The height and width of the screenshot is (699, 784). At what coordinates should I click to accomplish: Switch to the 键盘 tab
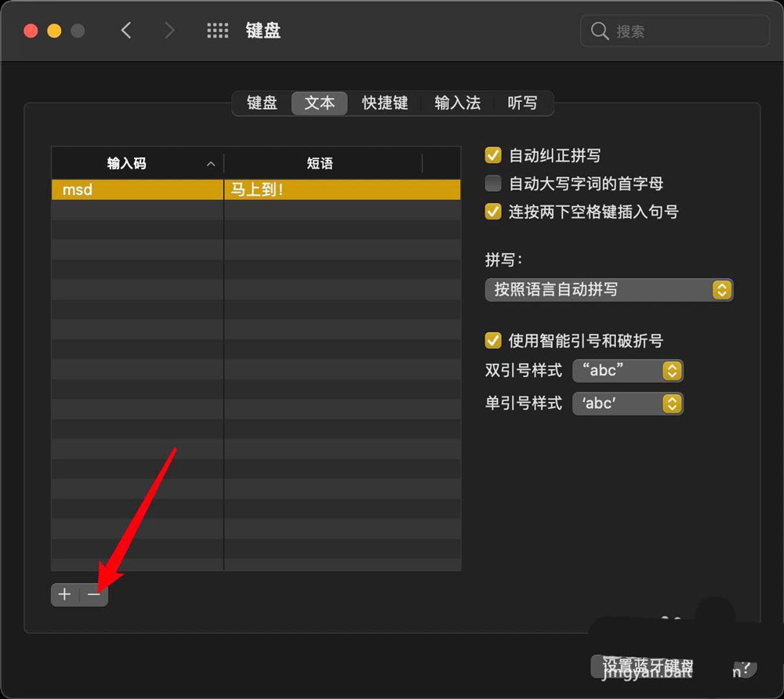pyautogui.click(x=262, y=103)
